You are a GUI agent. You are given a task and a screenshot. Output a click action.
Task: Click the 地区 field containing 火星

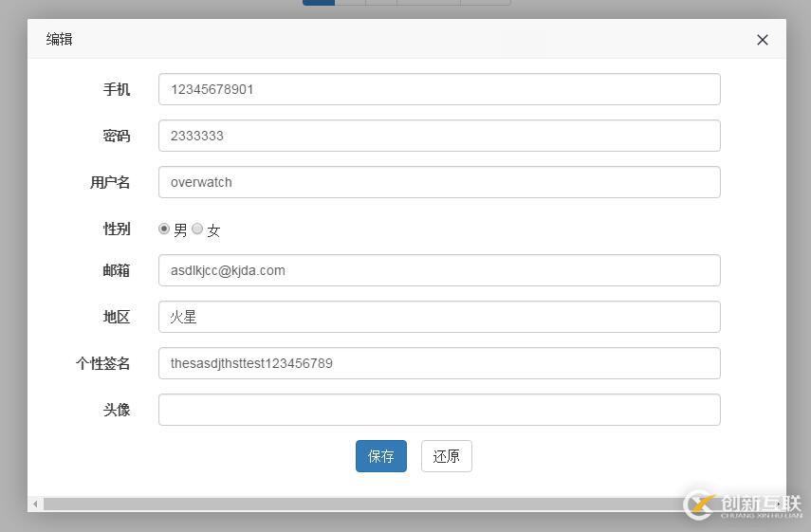pyautogui.click(x=439, y=317)
